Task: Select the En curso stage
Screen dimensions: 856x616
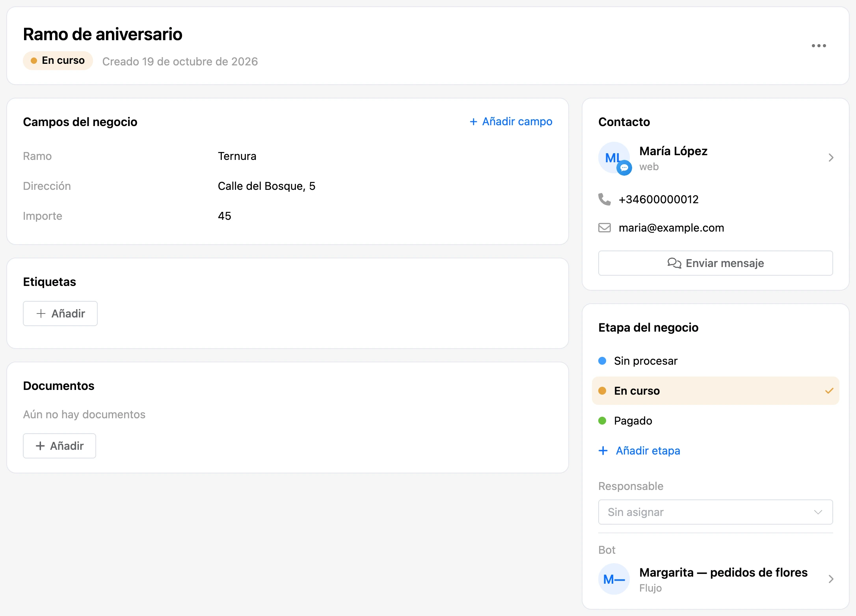Action: tap(715, 391)
